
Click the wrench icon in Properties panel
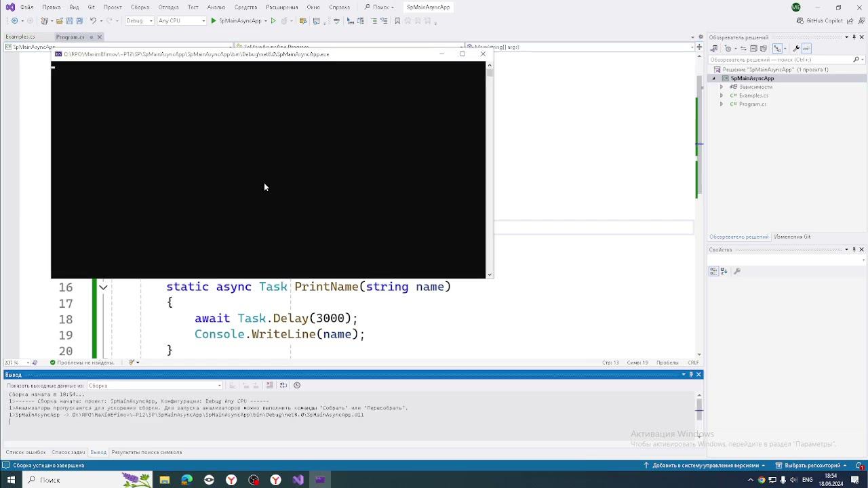tap(737, 271)
